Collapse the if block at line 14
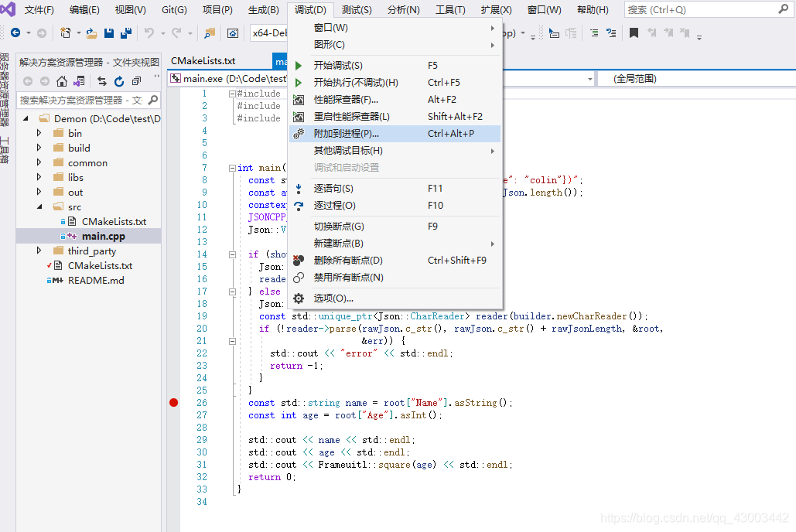Image resolution: width=796 pixels, height=532 pixels. 232,255
